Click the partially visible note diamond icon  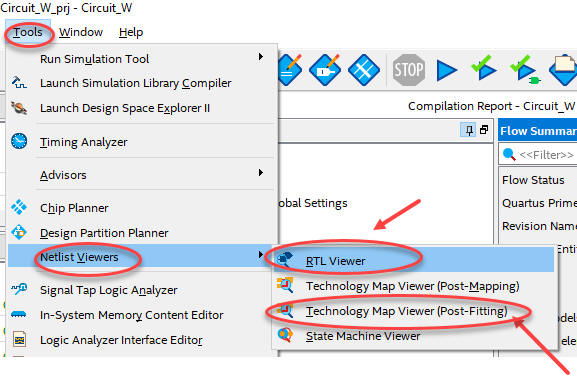563,70
